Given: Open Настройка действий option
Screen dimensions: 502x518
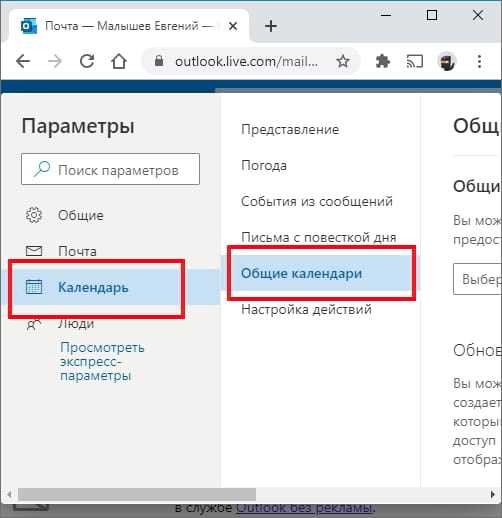Looking at the screenshot, I should coord(306,309).
